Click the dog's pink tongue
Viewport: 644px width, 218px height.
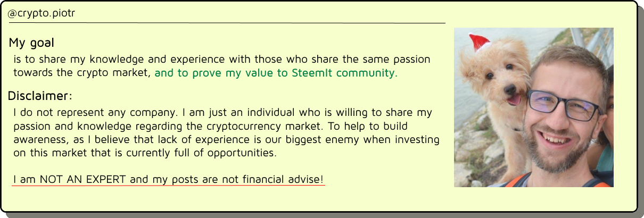click(x=514, y=100)
